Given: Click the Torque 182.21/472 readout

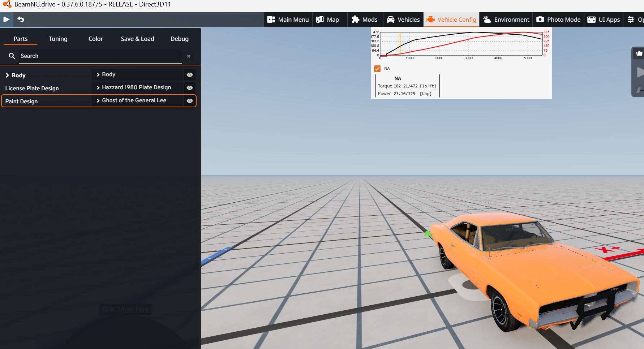Looking at the screenshot, I should tap(407, 86).
